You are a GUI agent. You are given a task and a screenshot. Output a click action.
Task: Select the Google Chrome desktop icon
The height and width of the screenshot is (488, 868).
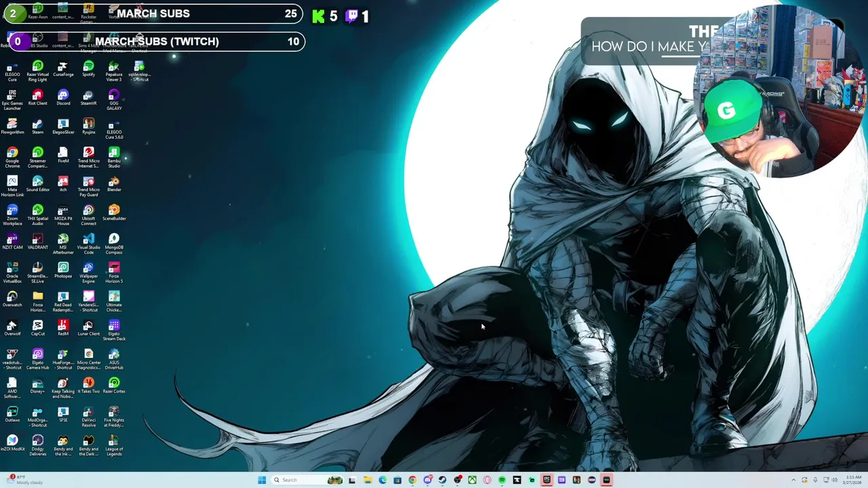12,157
